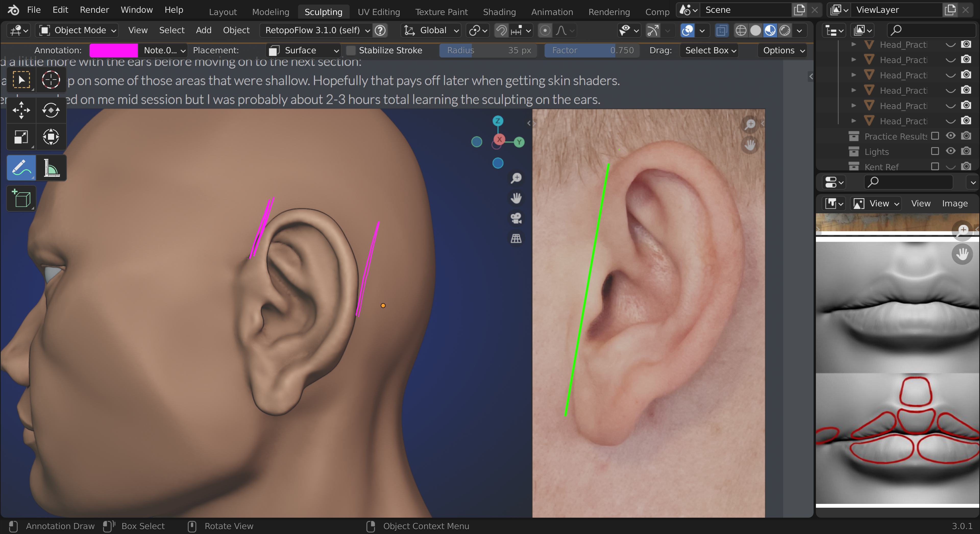Switch to the Shading workspace tab
The height and width of the screenshot is (534, 980).
(x=499, y=12)
